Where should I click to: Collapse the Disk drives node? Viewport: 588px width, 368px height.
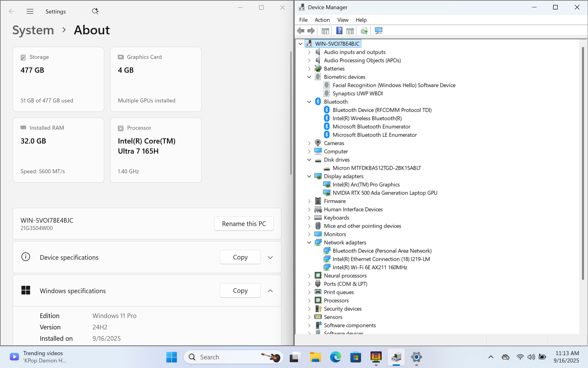[309, 160]
